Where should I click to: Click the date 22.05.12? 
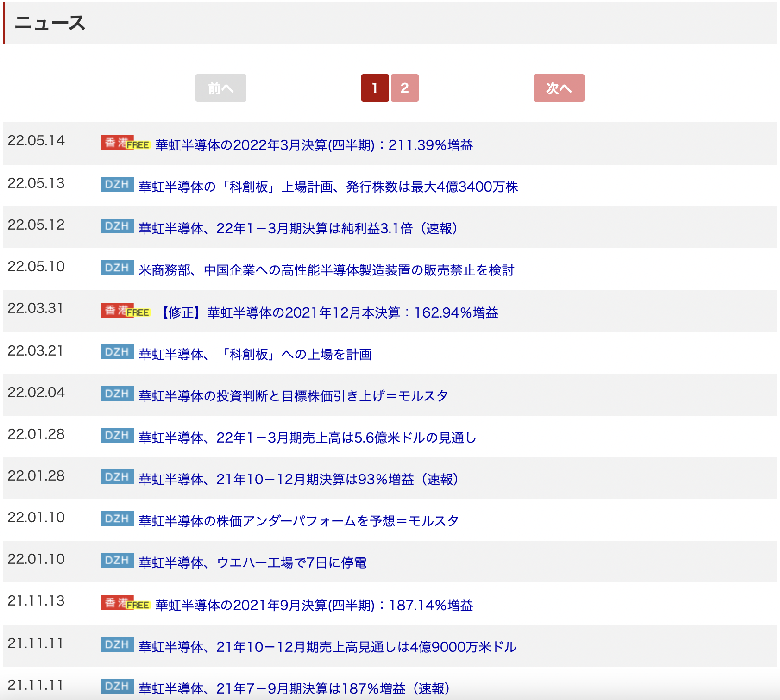(36, 225)
